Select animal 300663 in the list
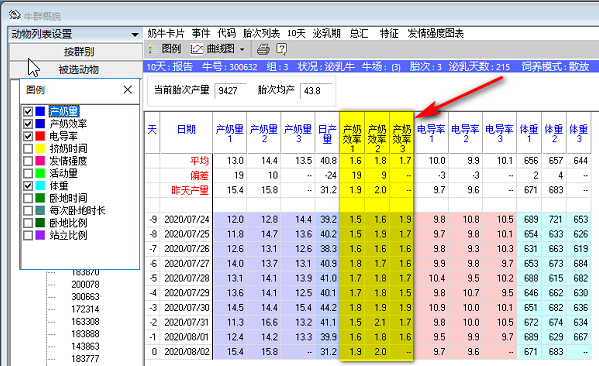 click(x=85, y=297)
